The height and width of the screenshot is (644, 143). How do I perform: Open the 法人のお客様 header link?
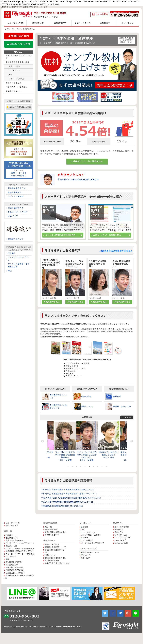[100, 14]
